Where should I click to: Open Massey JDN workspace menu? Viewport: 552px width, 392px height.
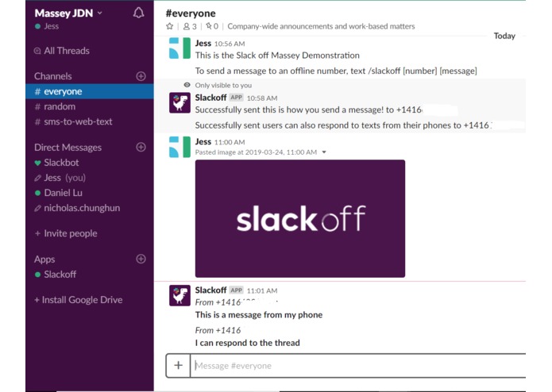pyautogui.click(x=68, y=13)
